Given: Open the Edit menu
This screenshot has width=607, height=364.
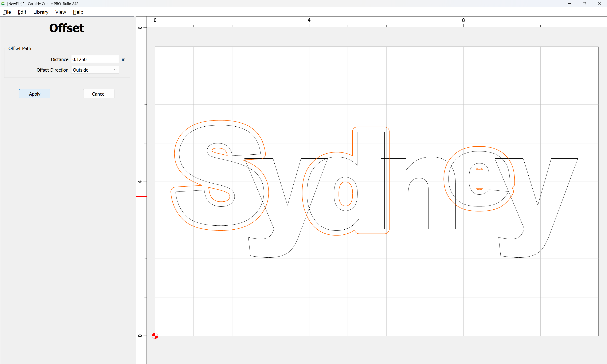Looking at the screenshot, I should [22, 12].
